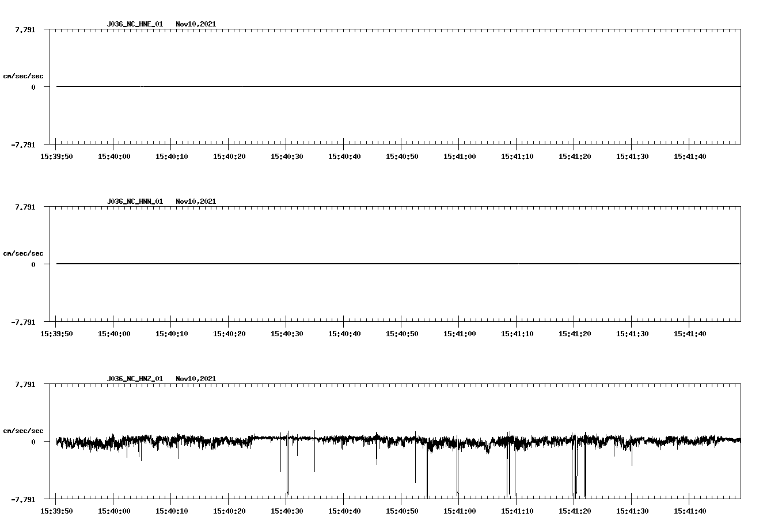Screen dimensions: 782x532
Task: Click 15:41:20 time label under HNE chart
Action: click(575, 157)
